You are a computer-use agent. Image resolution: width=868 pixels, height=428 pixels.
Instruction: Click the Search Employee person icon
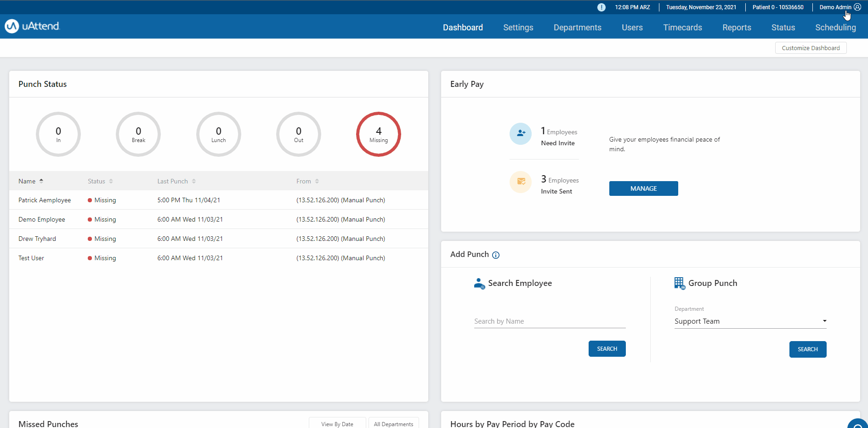(x=479, y=284)
